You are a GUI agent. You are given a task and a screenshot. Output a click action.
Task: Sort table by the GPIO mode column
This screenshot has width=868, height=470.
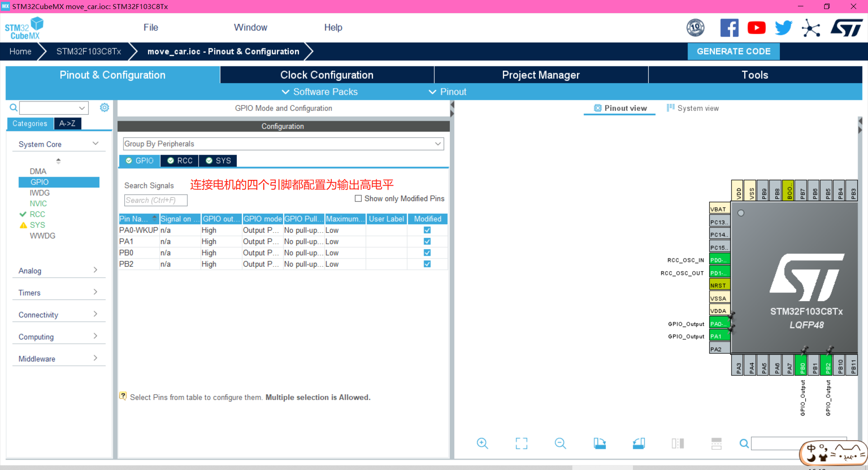click(x=263, y=219)
